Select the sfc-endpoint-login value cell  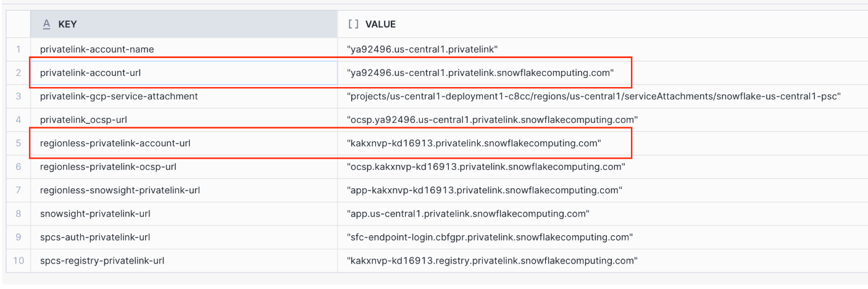490,237
